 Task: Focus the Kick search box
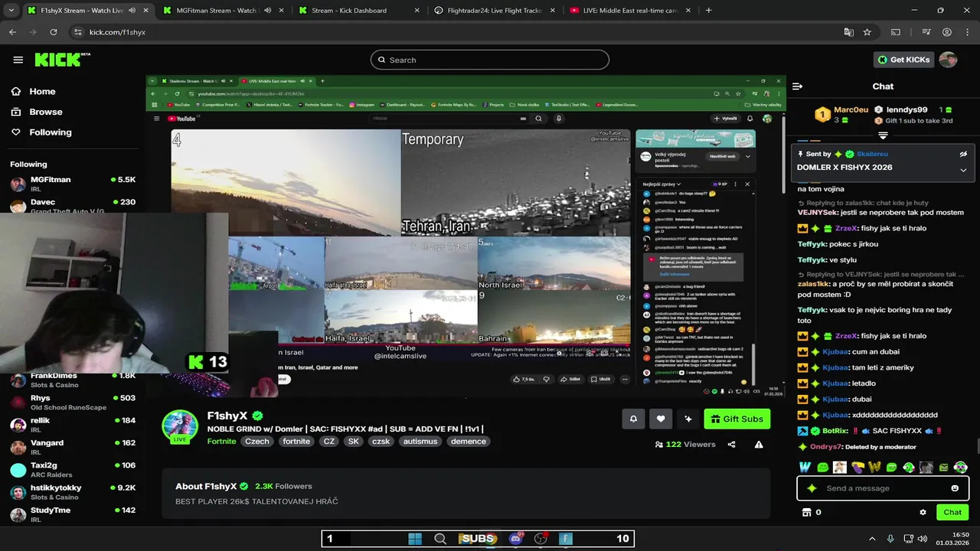coord(490,60)
